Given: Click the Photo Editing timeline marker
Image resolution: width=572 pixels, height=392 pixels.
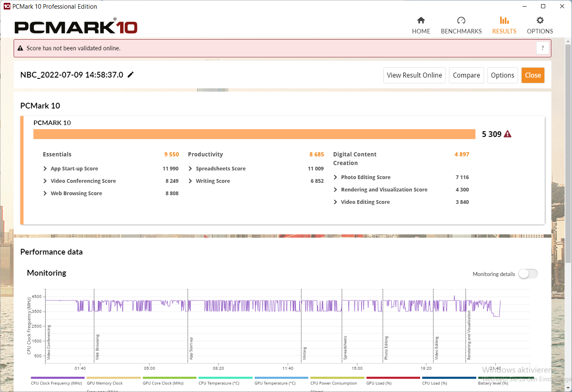Looking at the screenshot, I should (386, 348).
